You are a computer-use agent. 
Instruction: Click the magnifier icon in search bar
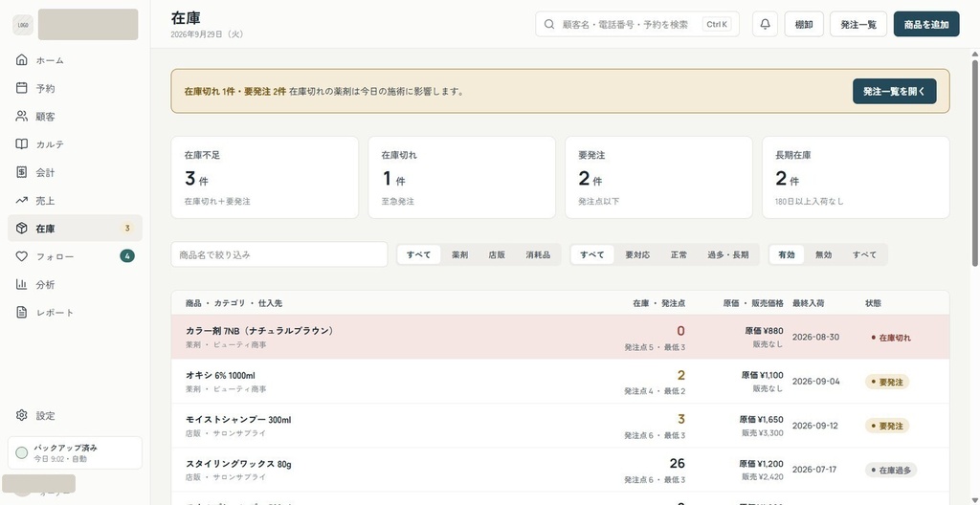[x=549, y=24]
